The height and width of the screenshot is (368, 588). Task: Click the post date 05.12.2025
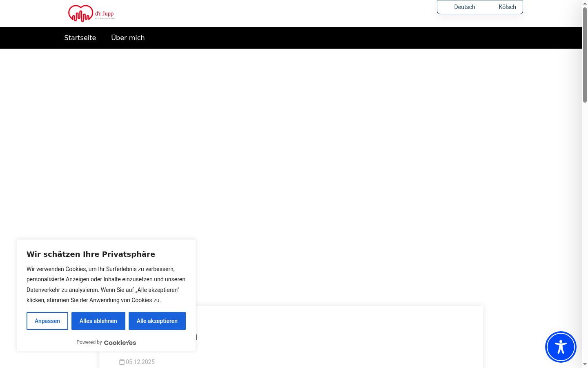[140, 362]
